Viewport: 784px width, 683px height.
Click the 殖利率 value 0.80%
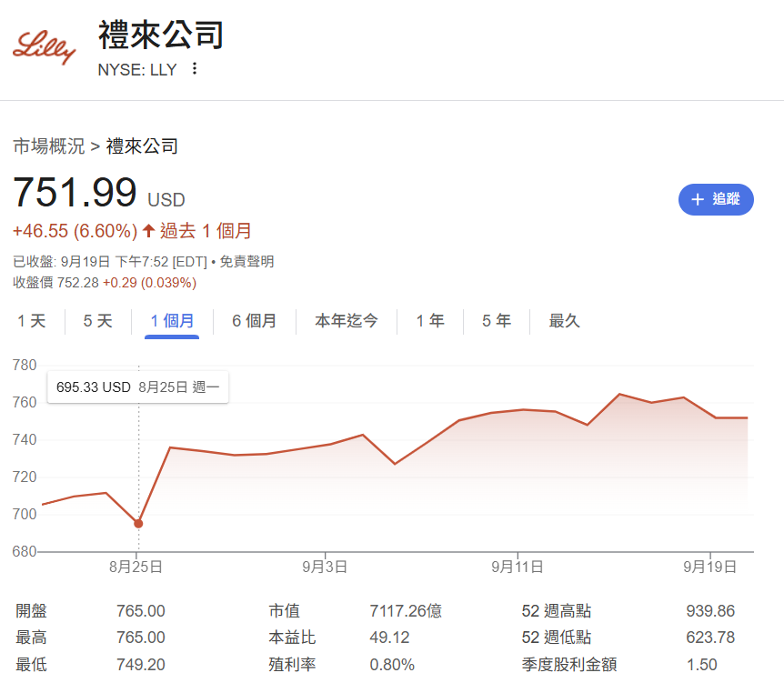point(392,665)
